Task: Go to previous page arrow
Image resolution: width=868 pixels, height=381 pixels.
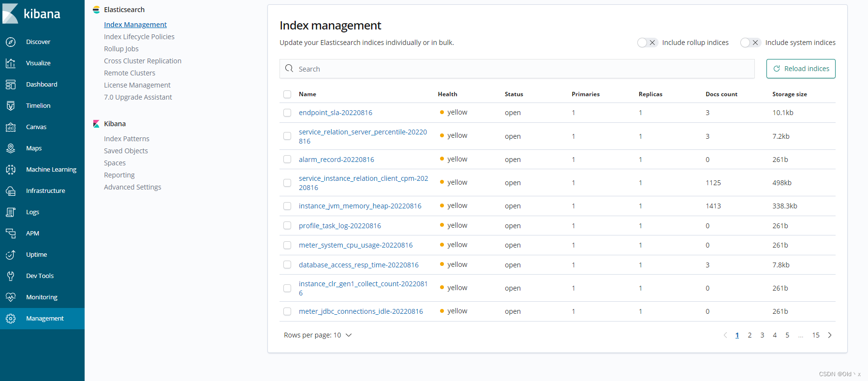Action: [x=725, y=335]
